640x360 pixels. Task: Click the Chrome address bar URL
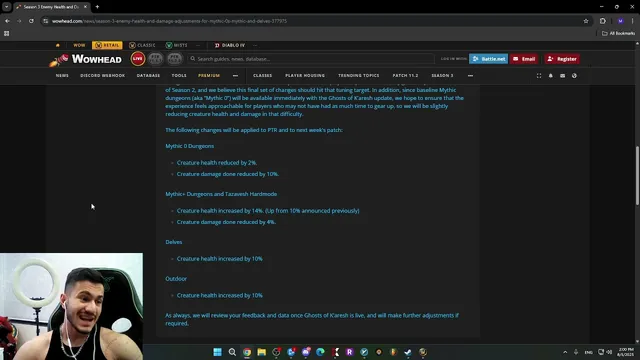169,21
